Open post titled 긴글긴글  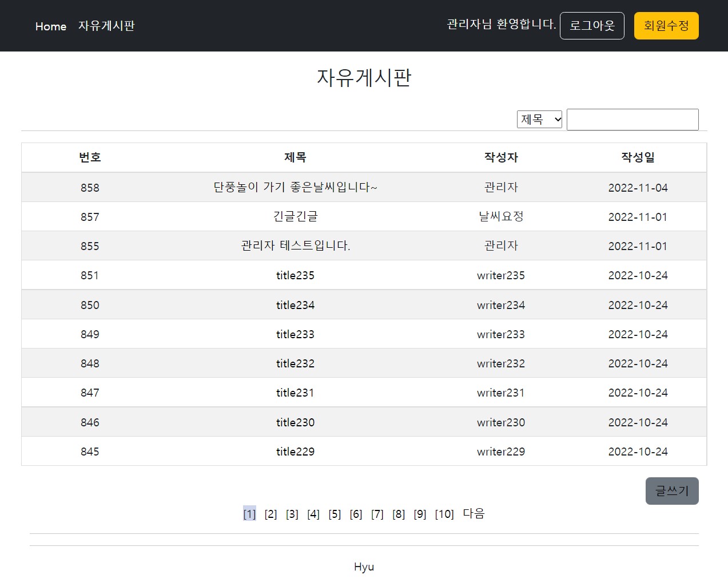point(295,216)
